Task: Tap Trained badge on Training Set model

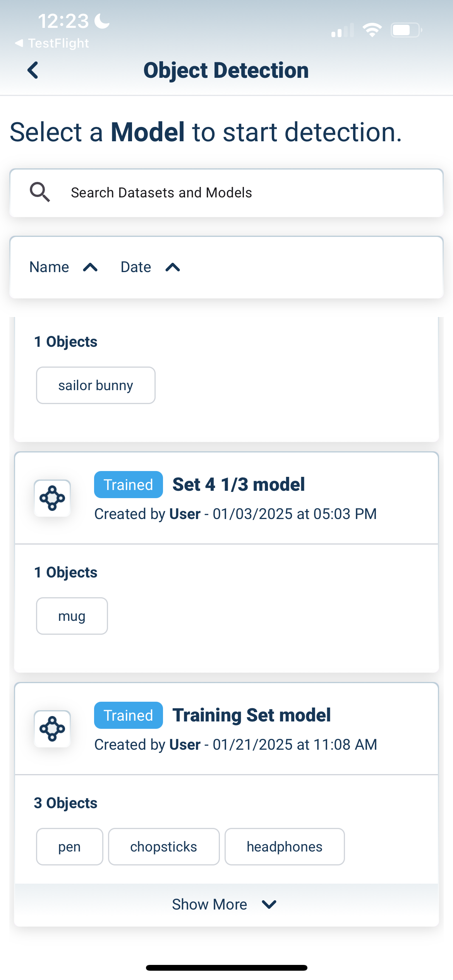Action: tap(128, 715)
